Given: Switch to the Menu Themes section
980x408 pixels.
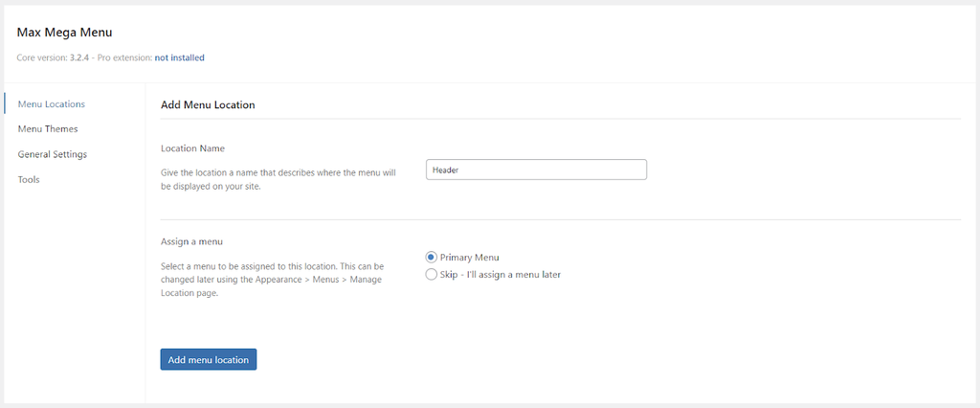Looking at the screenshot, I should click(48, 128).
